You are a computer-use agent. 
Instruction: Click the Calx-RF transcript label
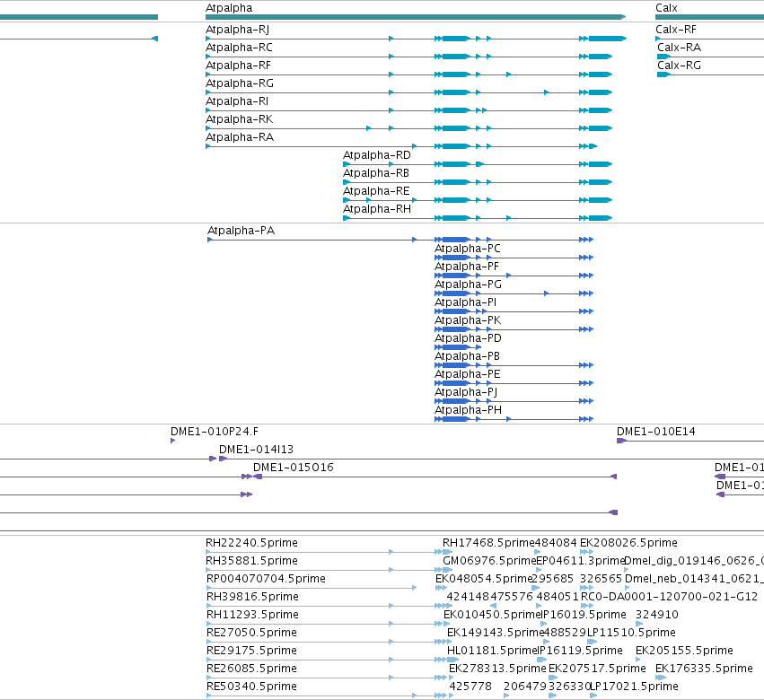click(676, 30)
